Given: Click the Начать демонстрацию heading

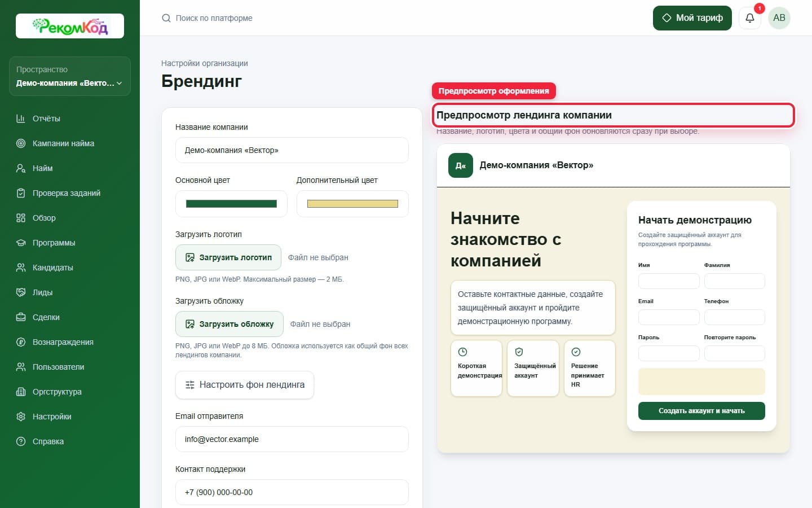Looking at the screenshot, I should (x=695, y=220).
